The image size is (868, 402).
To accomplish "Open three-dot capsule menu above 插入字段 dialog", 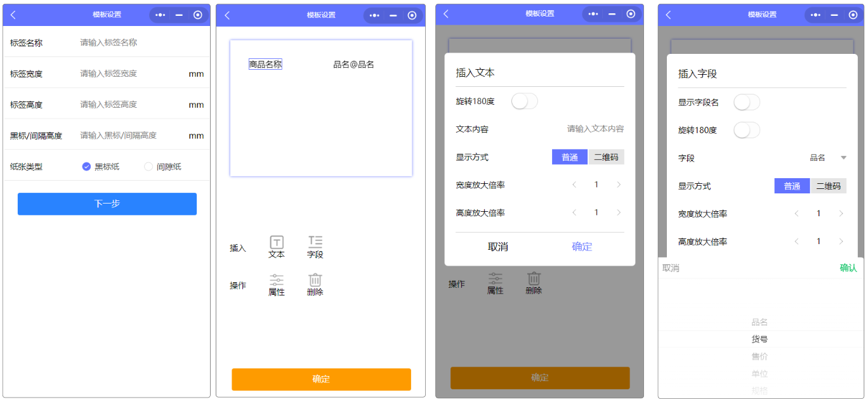I will click(x=815, y=15).
